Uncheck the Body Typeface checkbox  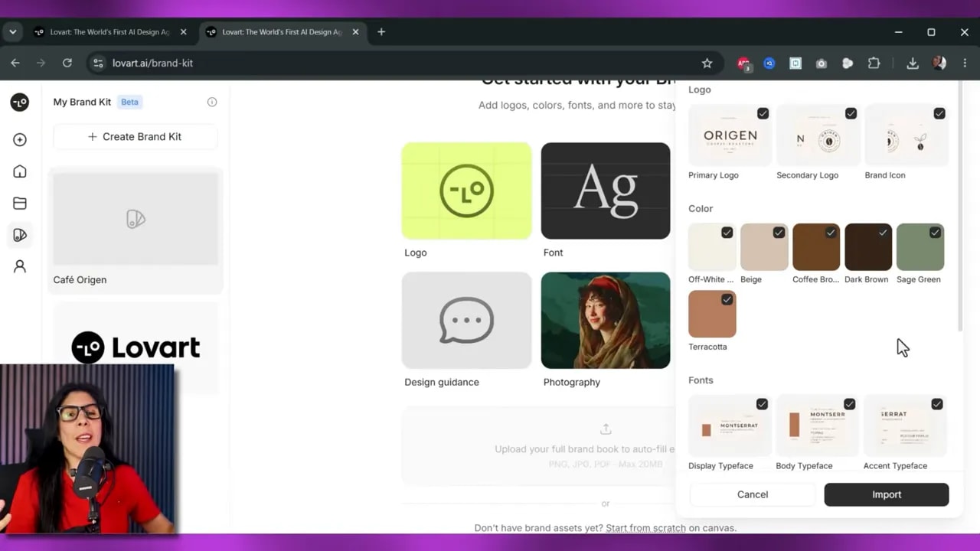pyautogui.click(x=849, y=404)
